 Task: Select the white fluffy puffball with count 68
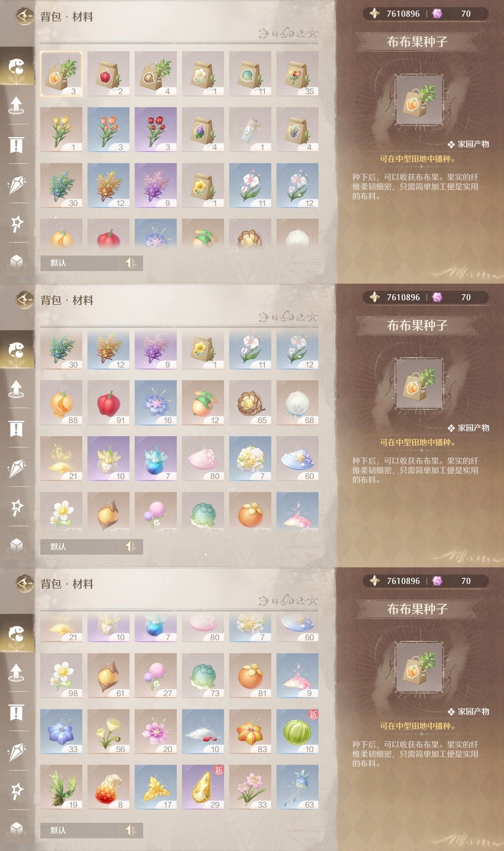point(297,403)
